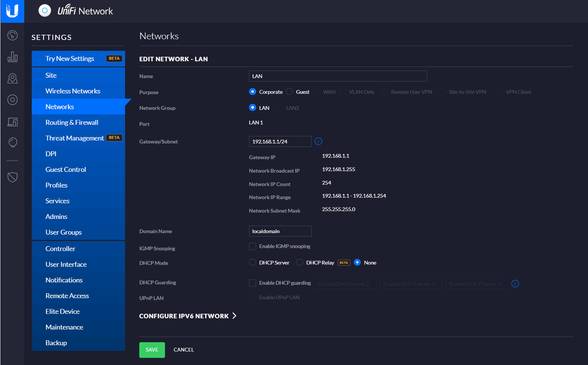Cancel the network edit
Image resolution: width=588 pixels, height=365 pixels.
[184, 350]
